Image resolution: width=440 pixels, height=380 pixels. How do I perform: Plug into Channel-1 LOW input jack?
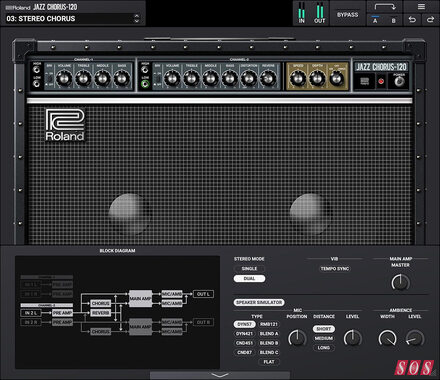click(x=37, y=84)
